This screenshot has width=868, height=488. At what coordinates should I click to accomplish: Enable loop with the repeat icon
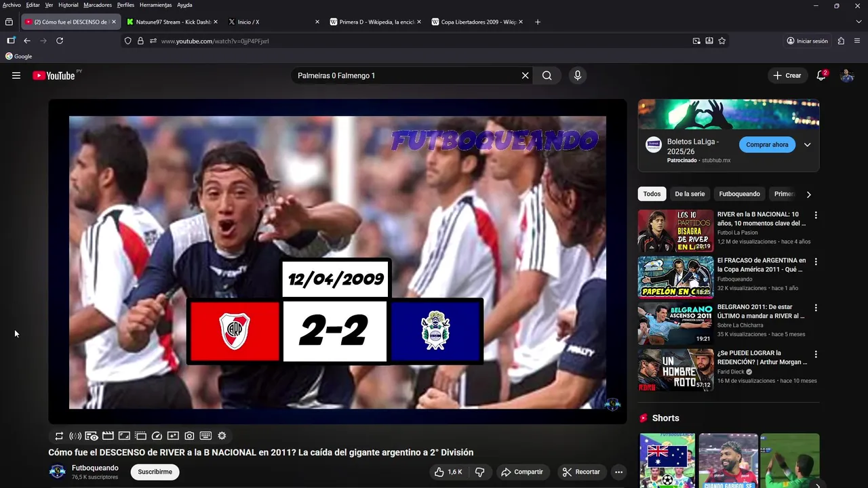pos(59,436)
